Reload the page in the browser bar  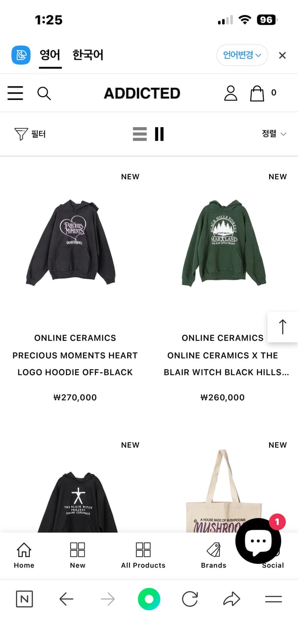click(190, 599)
